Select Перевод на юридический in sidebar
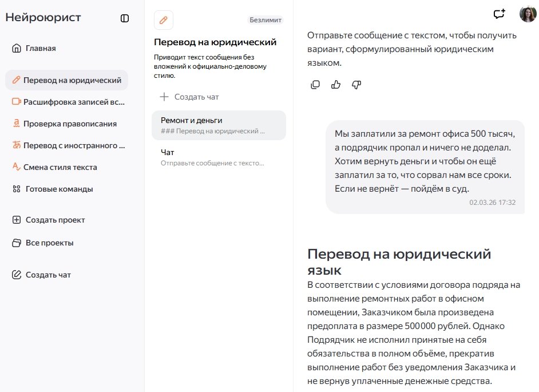This screenshot has height=392, width=539. click(x=66, y=80)
